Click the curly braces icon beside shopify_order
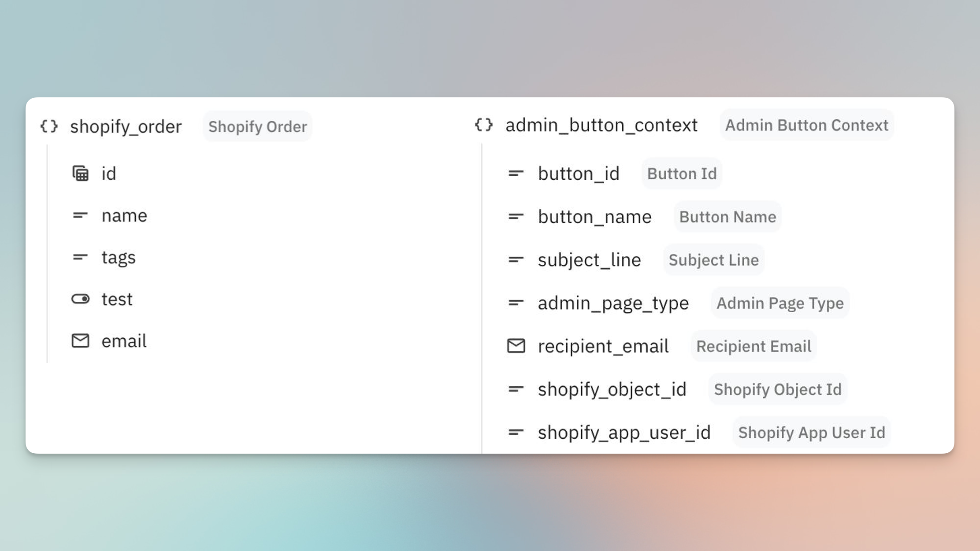This screenshot has height=551, width=980. tap(49, 126)
